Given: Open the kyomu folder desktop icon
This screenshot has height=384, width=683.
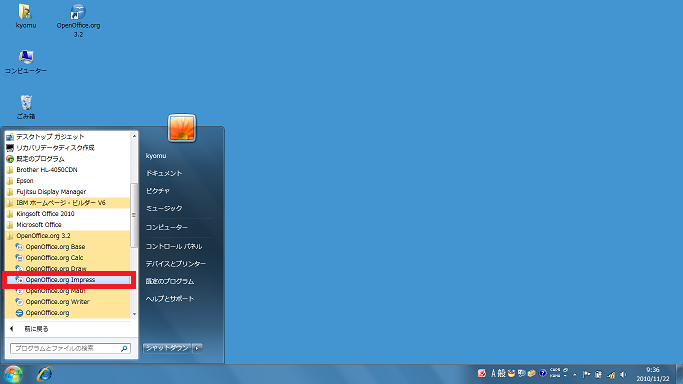Looking at the screenshot, I should (25, 16).
